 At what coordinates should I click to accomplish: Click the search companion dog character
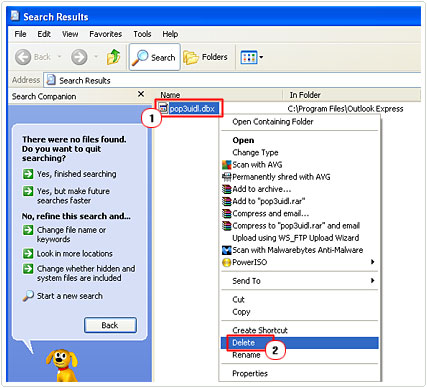pos(62,366)
